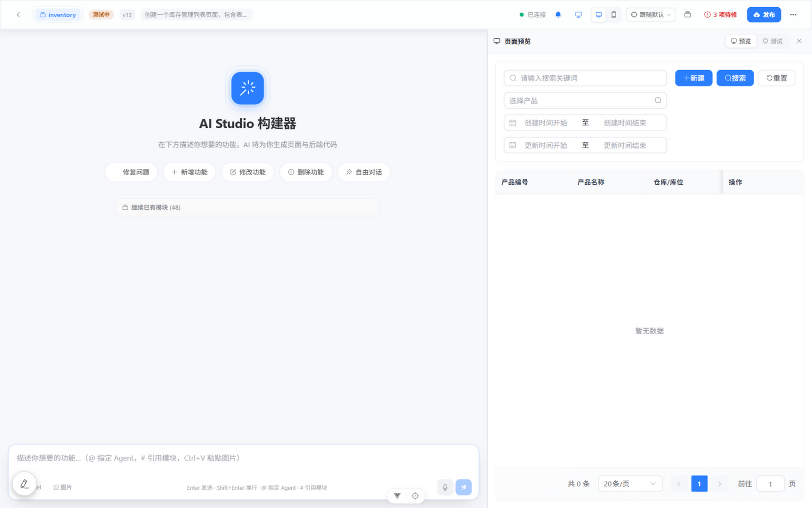Focus the 描述你想要的功能 prompt box
The width and height of the screenshot is (812, 508).
(244, 458)
